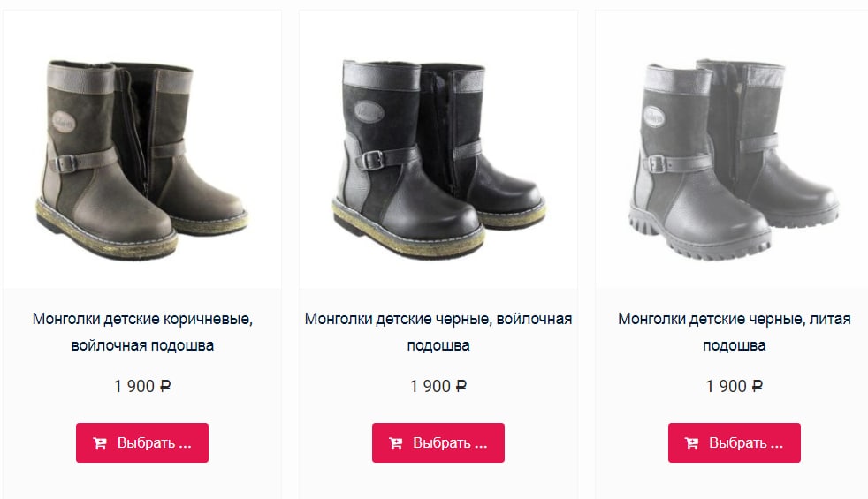868x499 pixels.
Task: Choose options for Монголки детские коричневые
Action: [142, 442]
